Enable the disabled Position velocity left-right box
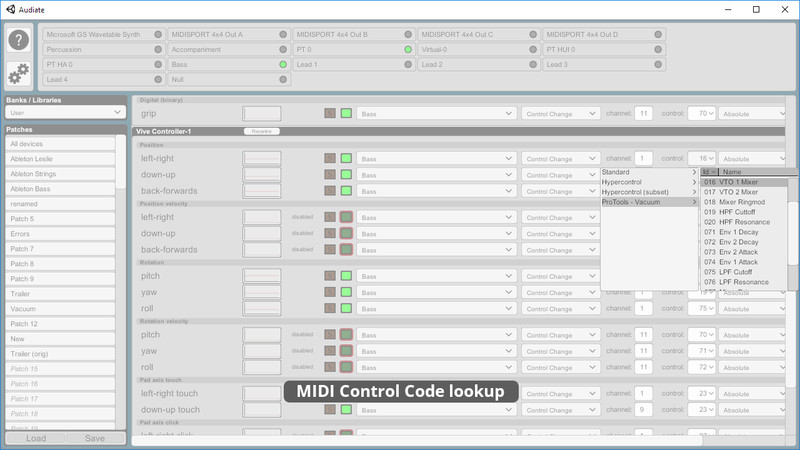 point(346,217)
